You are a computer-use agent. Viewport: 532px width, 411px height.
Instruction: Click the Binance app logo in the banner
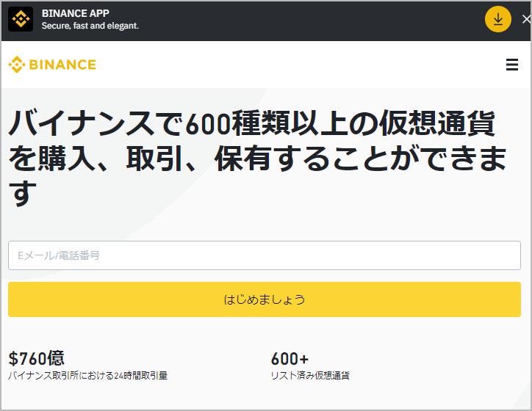point(21,19)
